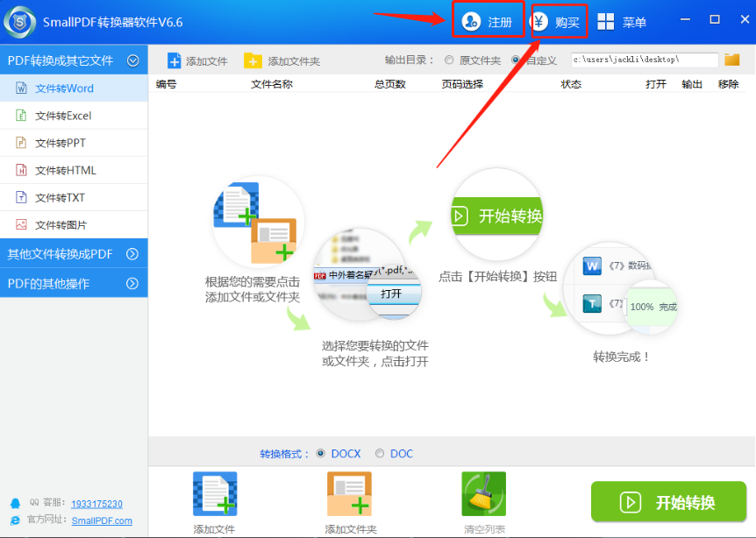
Task: Open the SmallPDF.com website link
Action: coord(102,520)
